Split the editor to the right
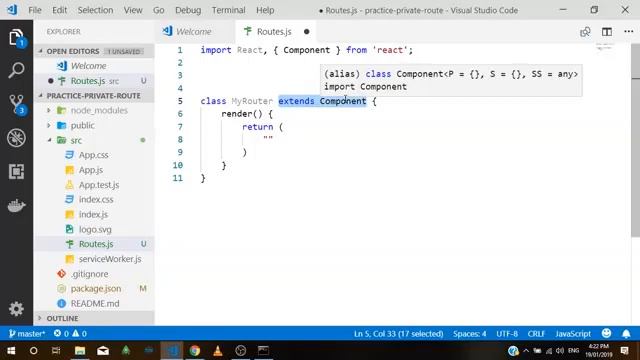This screenshot has height=360, width=640. [x=607, y=32]
